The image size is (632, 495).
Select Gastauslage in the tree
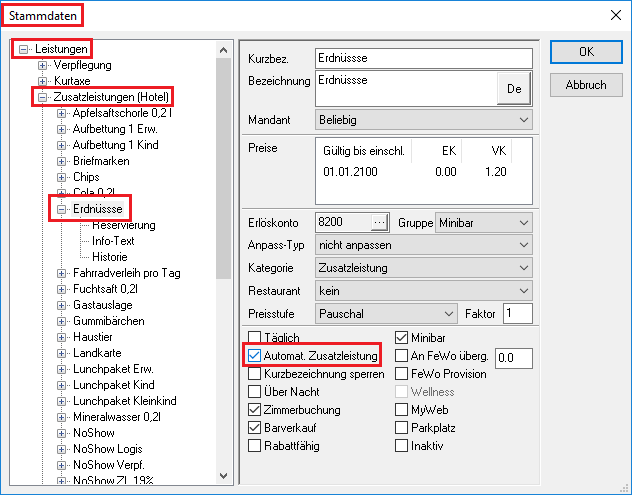pos(102,305)
